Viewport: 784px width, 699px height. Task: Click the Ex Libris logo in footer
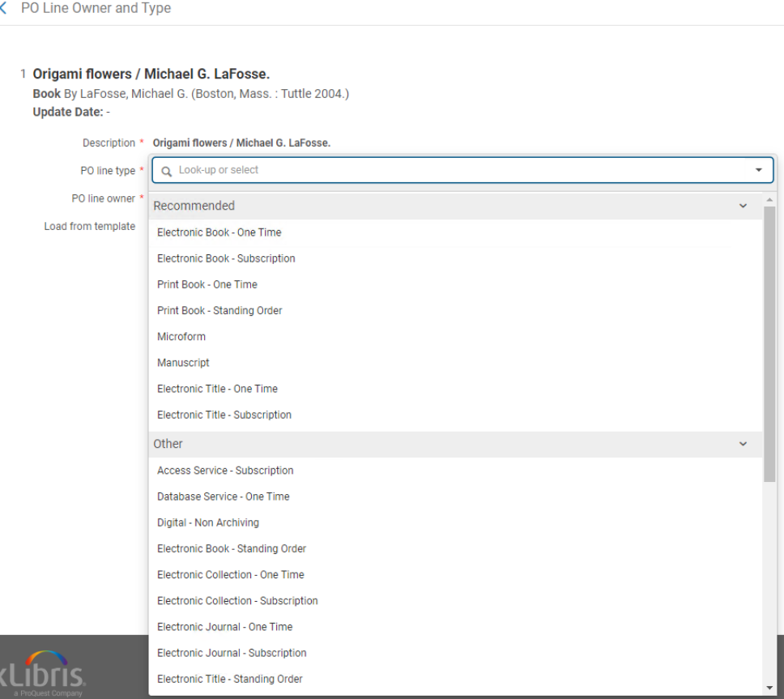[42, 673]
